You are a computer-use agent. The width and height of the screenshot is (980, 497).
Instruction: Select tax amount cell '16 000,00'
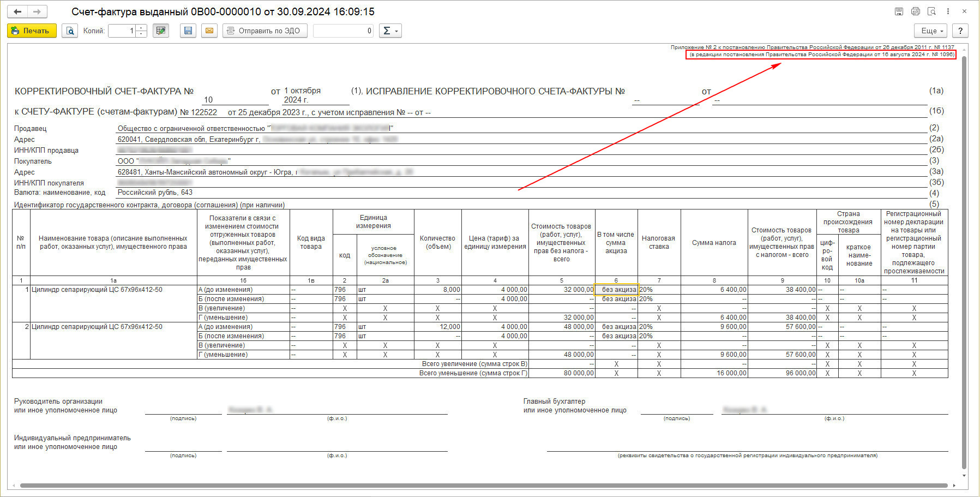[x=714, y=373]
